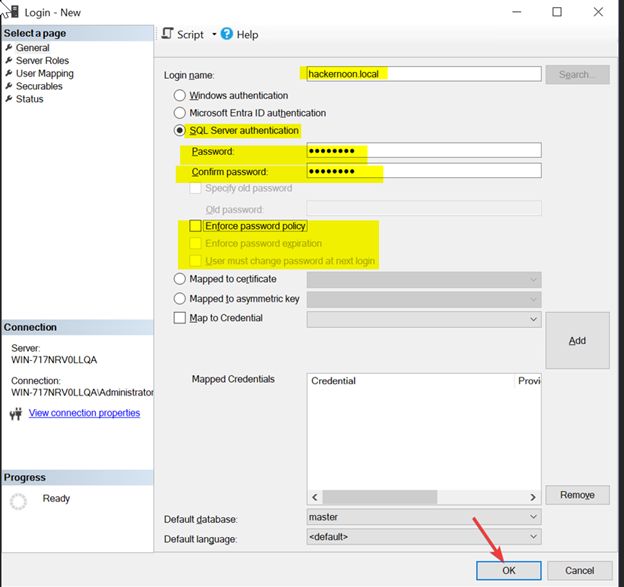Image resolution: width=624 pixels, height=587 pixels.
Task: Select Windows authentication
Action: click(179, 96)
